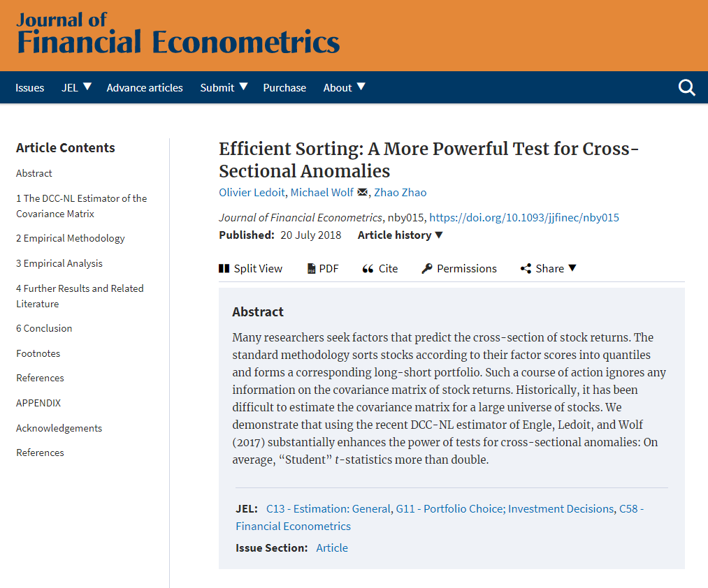Open the PDF document icon

[312, 268]
